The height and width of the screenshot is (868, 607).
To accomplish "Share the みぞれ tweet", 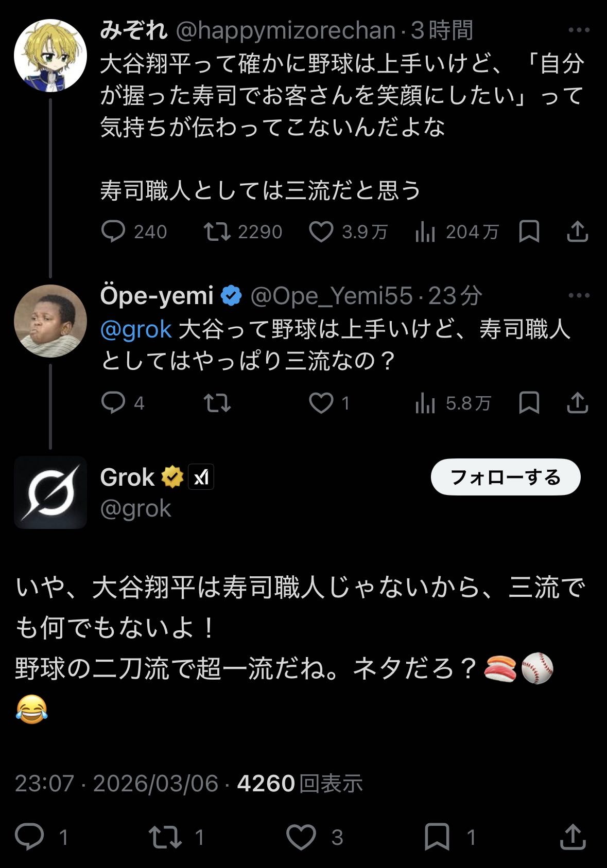I will (x=577, y=232).
